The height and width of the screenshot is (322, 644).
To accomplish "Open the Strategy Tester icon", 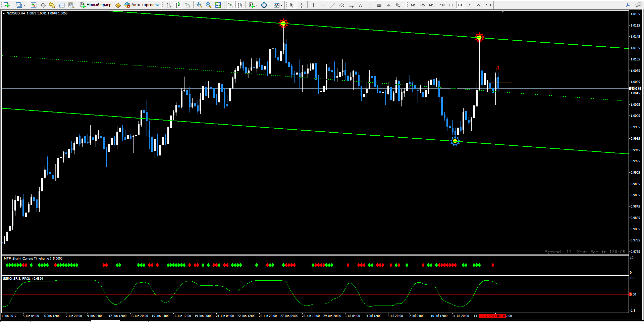I will click(x=71, y=5).
